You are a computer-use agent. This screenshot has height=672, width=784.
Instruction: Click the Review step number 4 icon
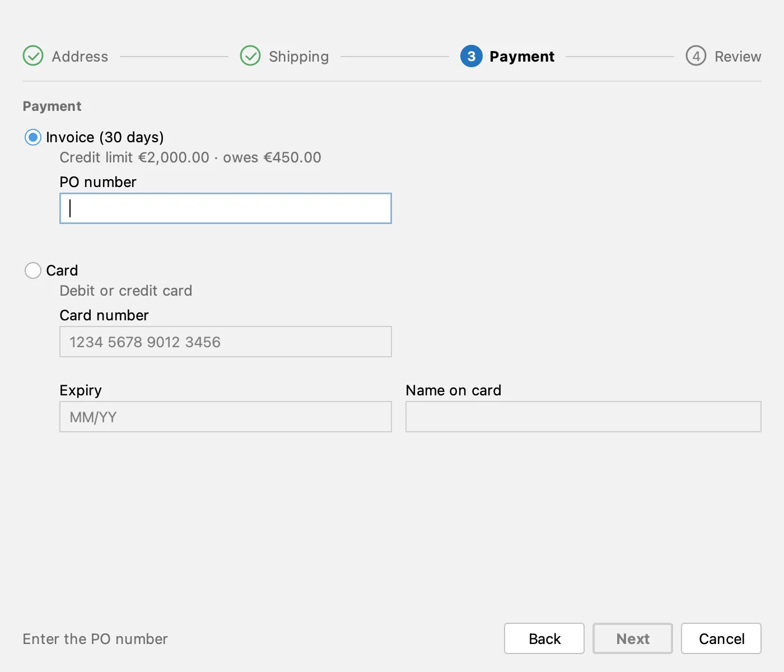(696, 56)
